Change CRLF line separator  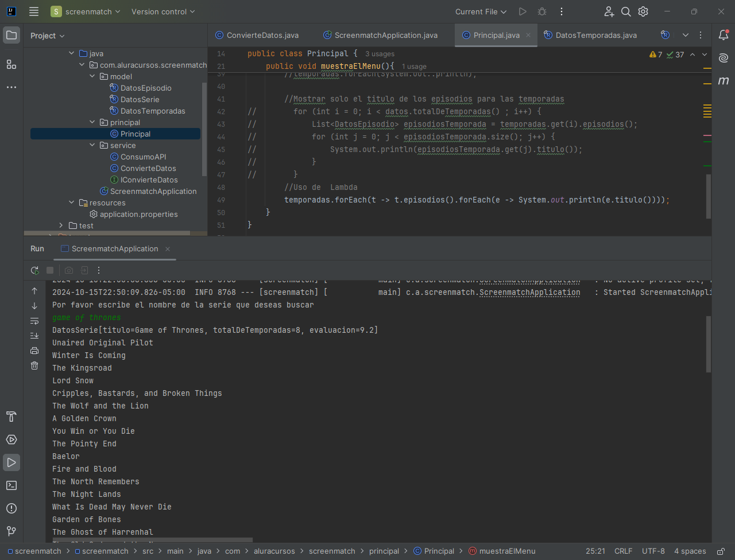pos(623,551)
